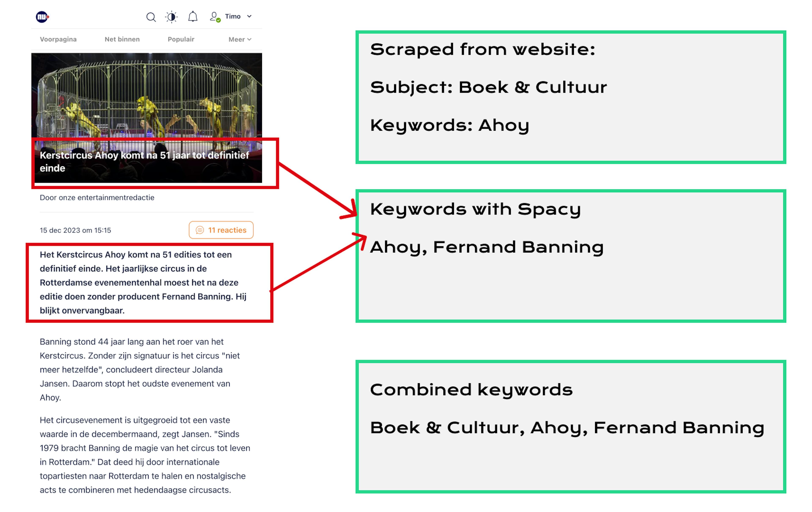The width and height of the screenshot is (812, 512).
Task: Click the comment bubble icon in reacties
Action: [200, 230]
